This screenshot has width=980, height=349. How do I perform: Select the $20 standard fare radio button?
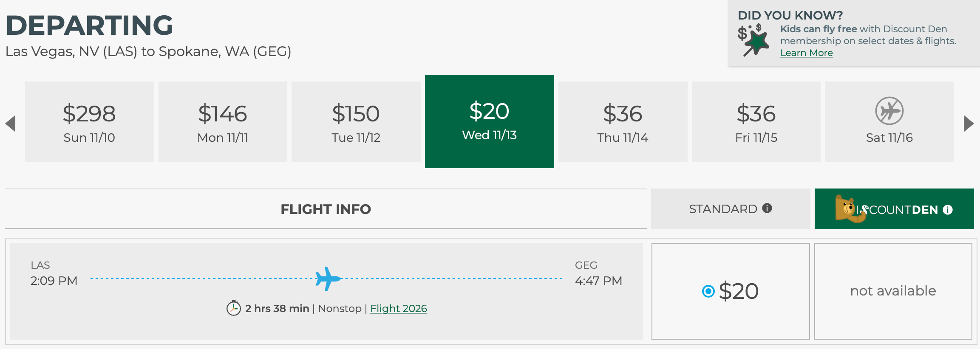708,291
